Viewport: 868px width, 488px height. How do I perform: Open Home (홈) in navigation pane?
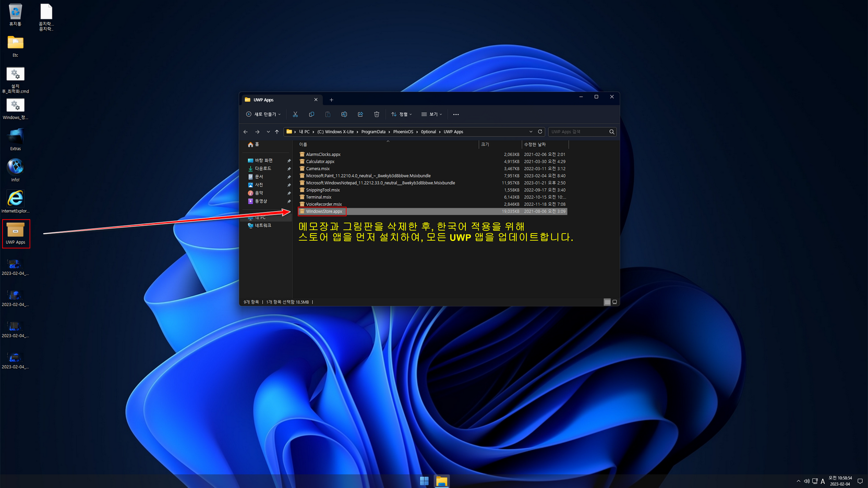(254, 144)
